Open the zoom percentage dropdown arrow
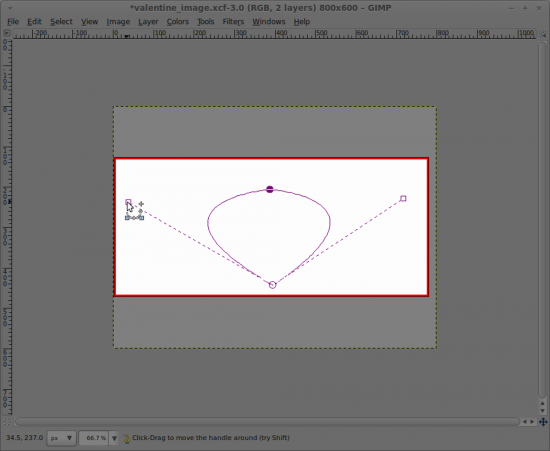Screen dimensions: 550x451 point(114,438)
